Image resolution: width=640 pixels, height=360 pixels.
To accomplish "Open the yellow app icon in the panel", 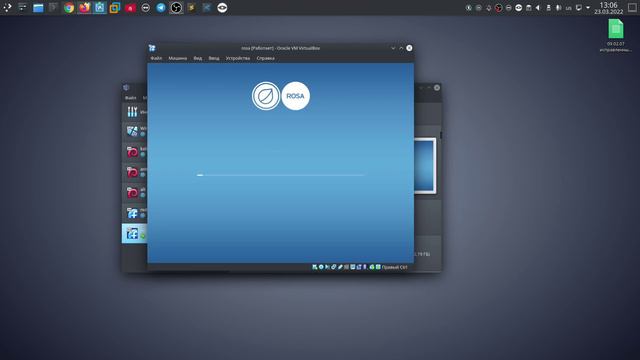I will 191,7.
